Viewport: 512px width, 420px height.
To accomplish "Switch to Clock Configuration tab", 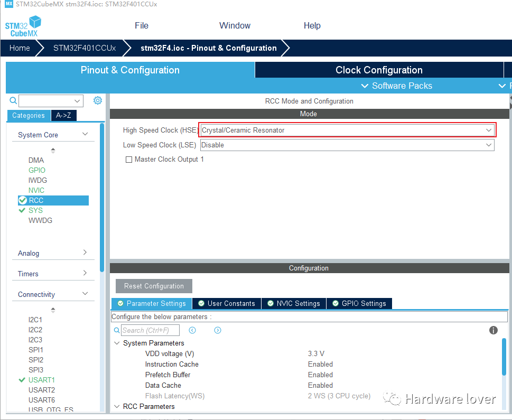I will coord(379,70).
